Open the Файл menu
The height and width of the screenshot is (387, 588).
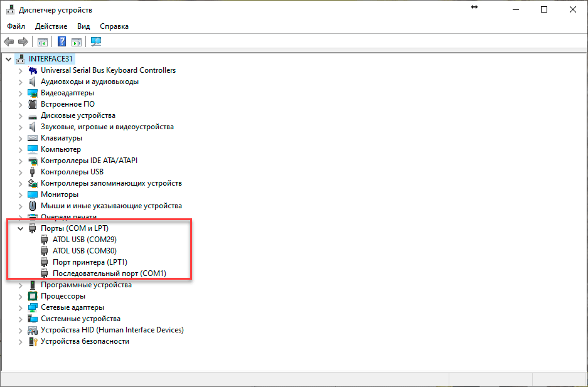coord(16,26)
